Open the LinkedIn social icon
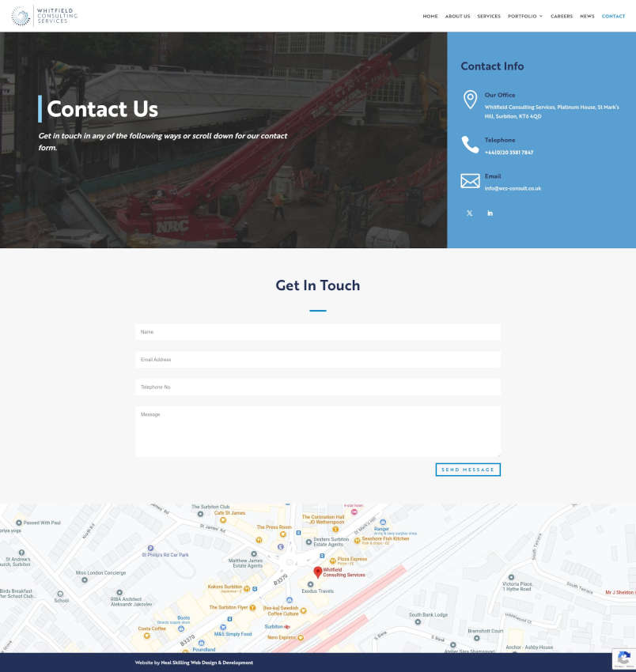636x672 pixels. coord(490,213)
